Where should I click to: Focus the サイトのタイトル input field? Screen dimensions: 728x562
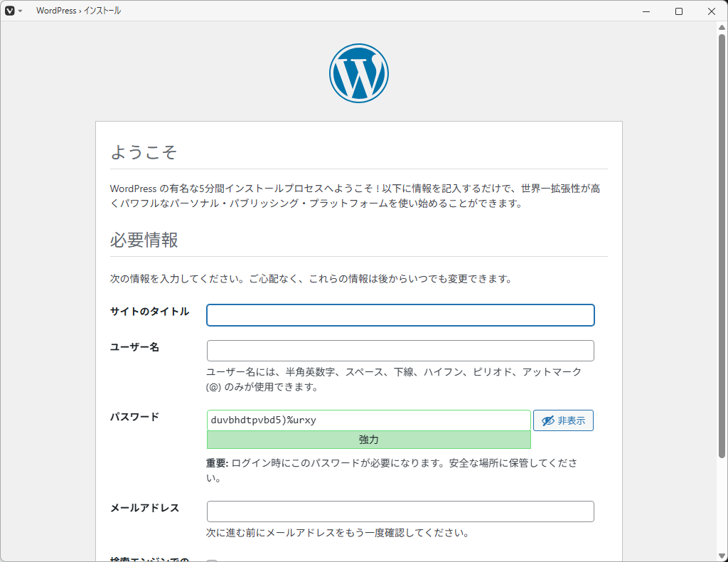tap(400, 315)
